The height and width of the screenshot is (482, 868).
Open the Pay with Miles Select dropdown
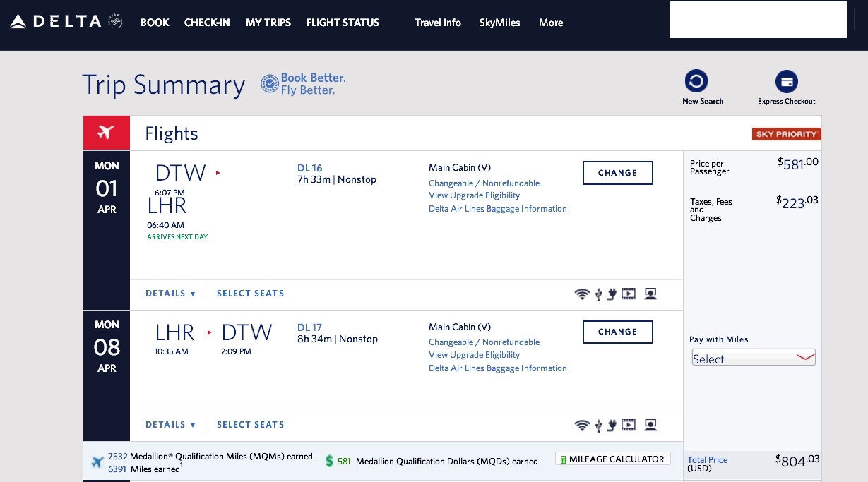(x=753, y=359)
